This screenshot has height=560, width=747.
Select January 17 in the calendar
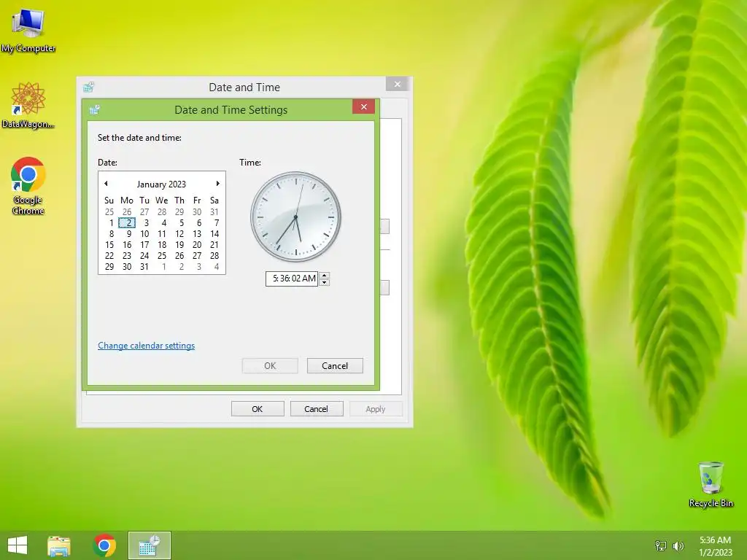tap(144, 245)
